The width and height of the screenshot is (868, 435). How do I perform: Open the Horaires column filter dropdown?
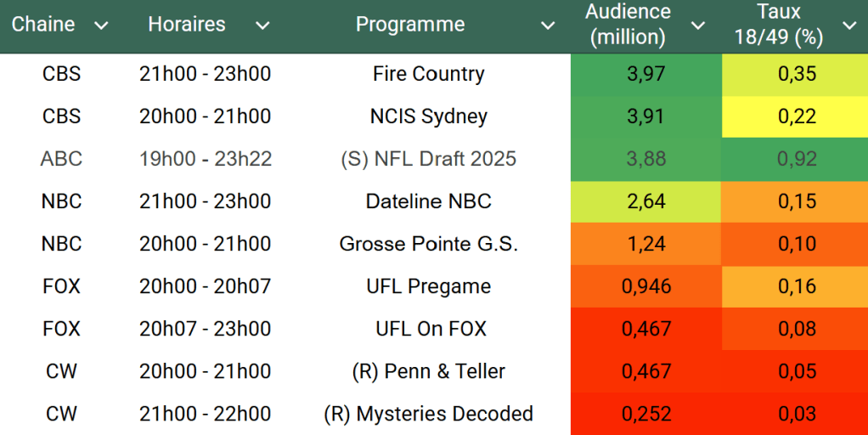(x=262, y=25)
